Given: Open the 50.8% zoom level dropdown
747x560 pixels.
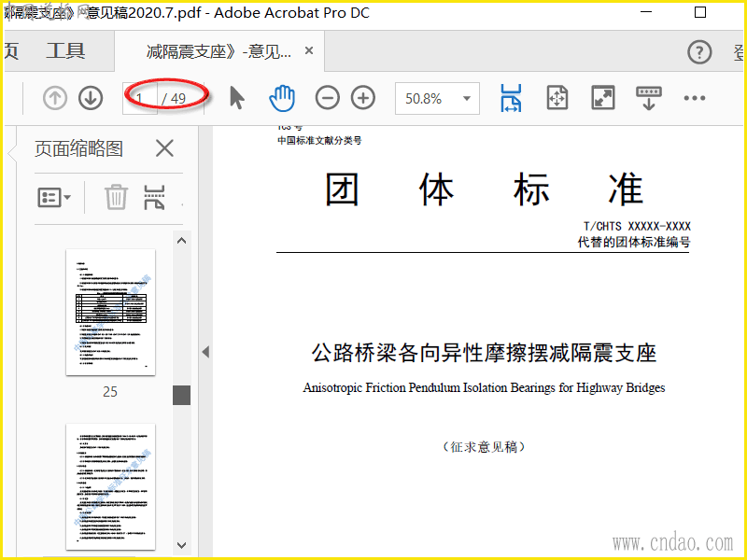Looking at the screenshot, I should pyautogui.click(x=437, y=99).
